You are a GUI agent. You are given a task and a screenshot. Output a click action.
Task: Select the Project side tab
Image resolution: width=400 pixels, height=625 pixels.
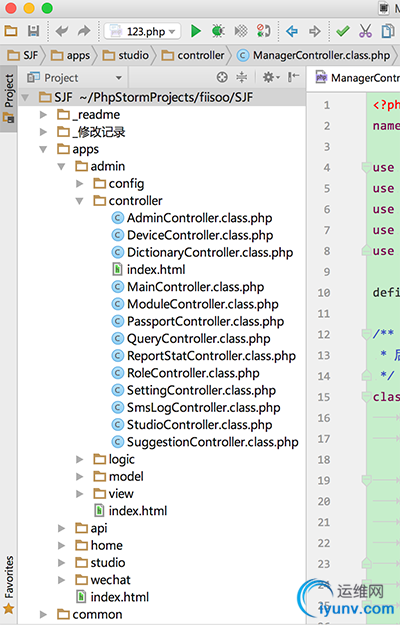(9, 99)
